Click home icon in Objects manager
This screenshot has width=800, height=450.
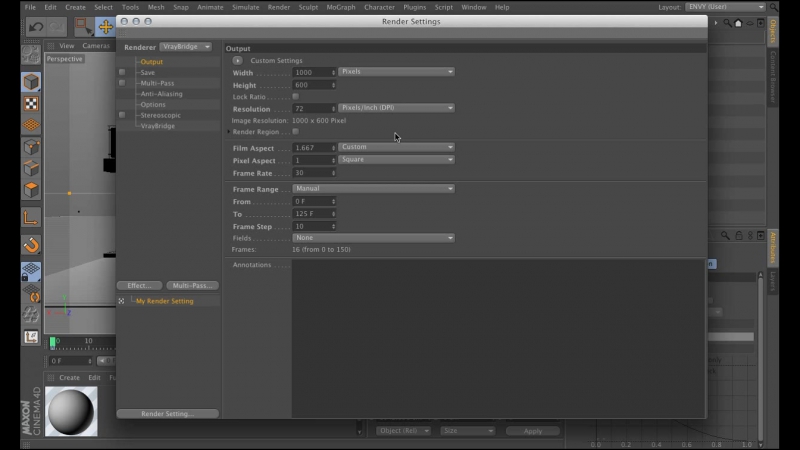click(738, 23)
